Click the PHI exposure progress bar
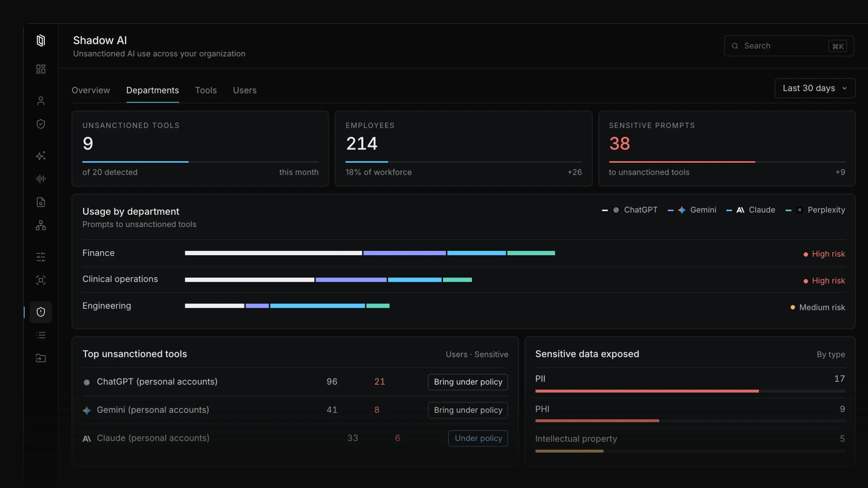868x488 pixels. tap(690, 421)
